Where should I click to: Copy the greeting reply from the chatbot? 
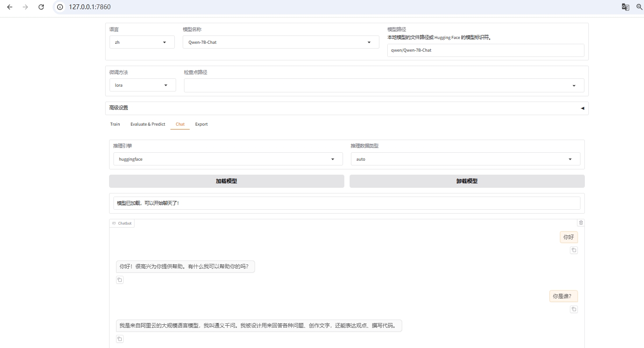tap(120, 280)
